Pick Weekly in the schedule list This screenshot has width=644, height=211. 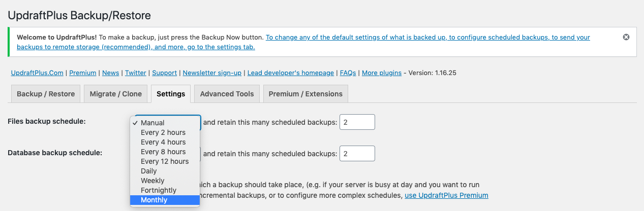point(152,181)
